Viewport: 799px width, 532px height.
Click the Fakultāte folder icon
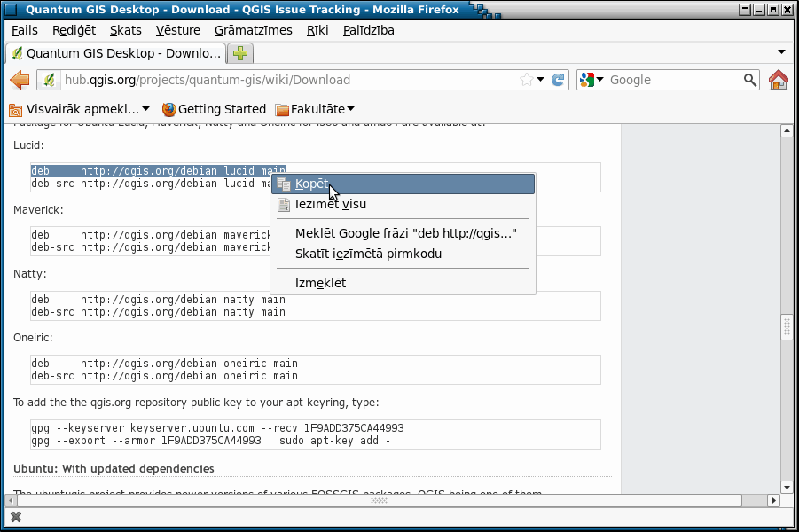tap(282, 110)
